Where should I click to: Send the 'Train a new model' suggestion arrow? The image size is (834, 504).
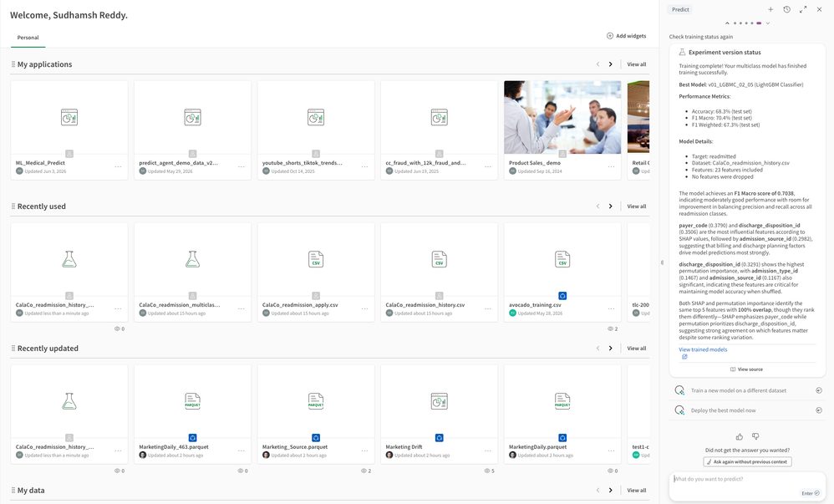(x=819, y=390)
